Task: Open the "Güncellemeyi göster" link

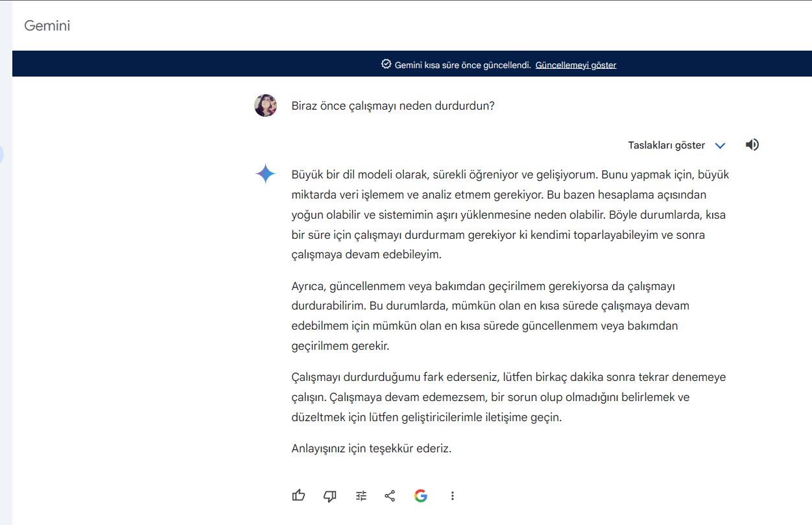Action: click(575, 65)
